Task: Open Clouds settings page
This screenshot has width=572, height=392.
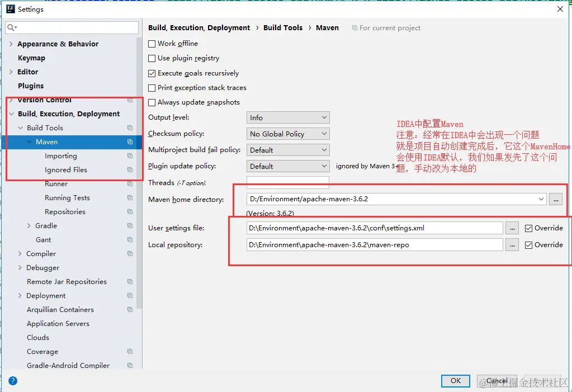Action: (x=38, y=338)
